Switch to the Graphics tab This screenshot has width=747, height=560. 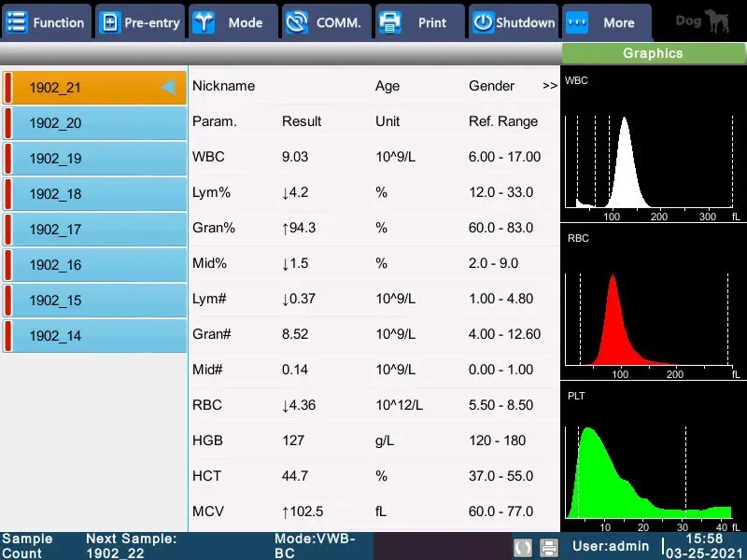[x=653, y=53]
